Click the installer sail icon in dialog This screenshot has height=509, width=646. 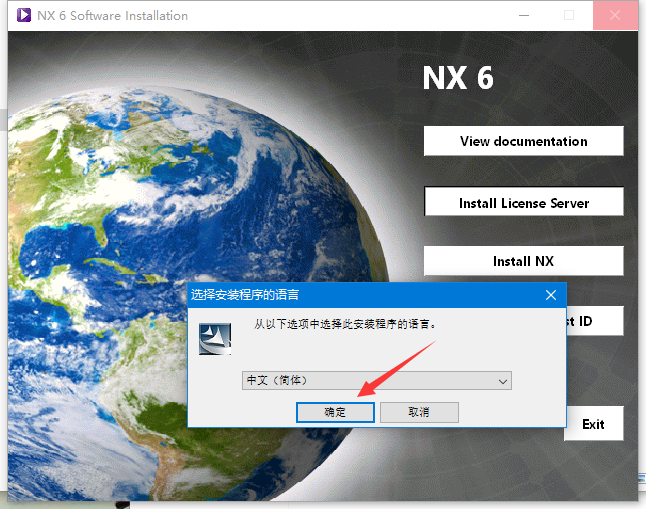point(215,339)
